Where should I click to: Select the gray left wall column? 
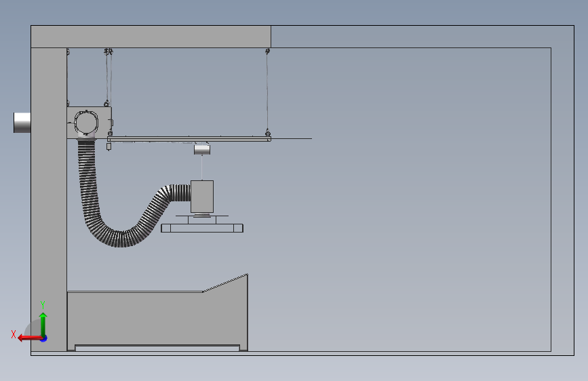[x=49, y=199]
